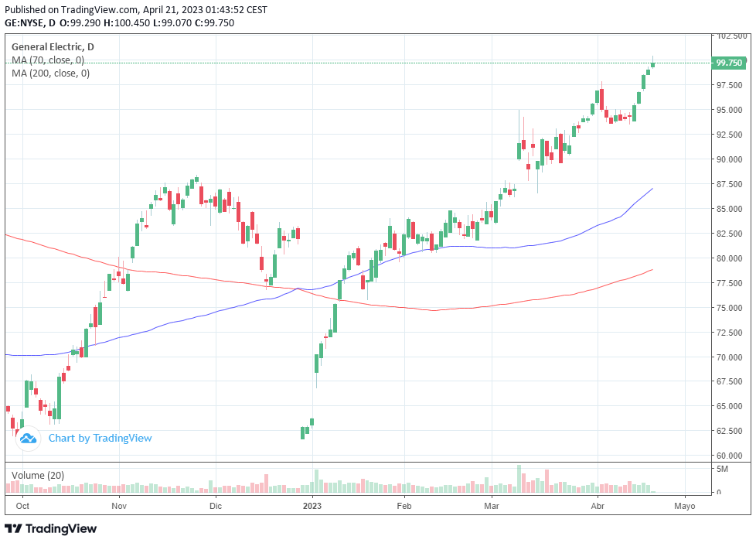Click the TradingView logo in footer
The width and height of the screenshot is (756, 543).
point(50,528)
